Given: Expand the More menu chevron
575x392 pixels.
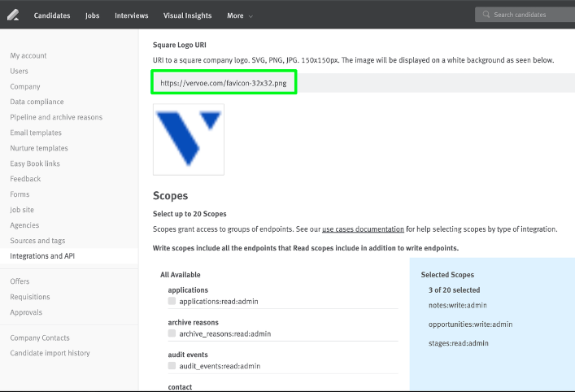Looking at the screenshot, I should (x=250, y=16).
